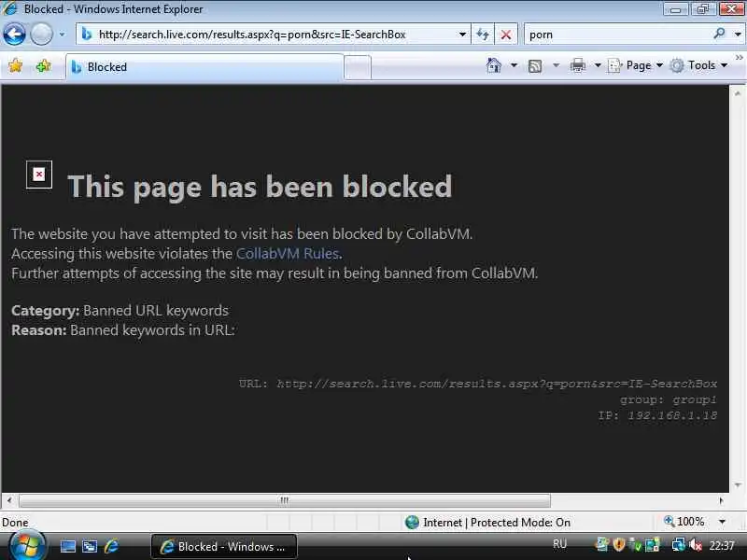Click the vertical scrollbar up arrow
The width and height of the screenshot is (747, 560).
click(738, 94)
